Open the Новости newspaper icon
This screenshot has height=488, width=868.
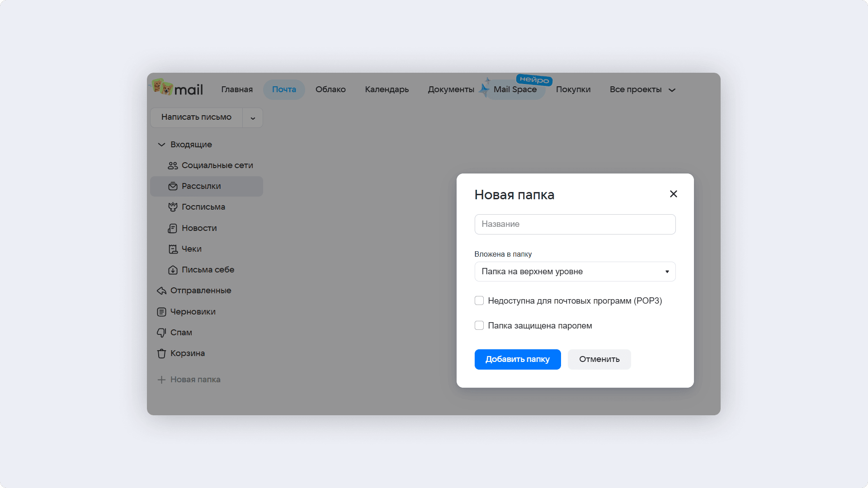click(x=173, y=228)
